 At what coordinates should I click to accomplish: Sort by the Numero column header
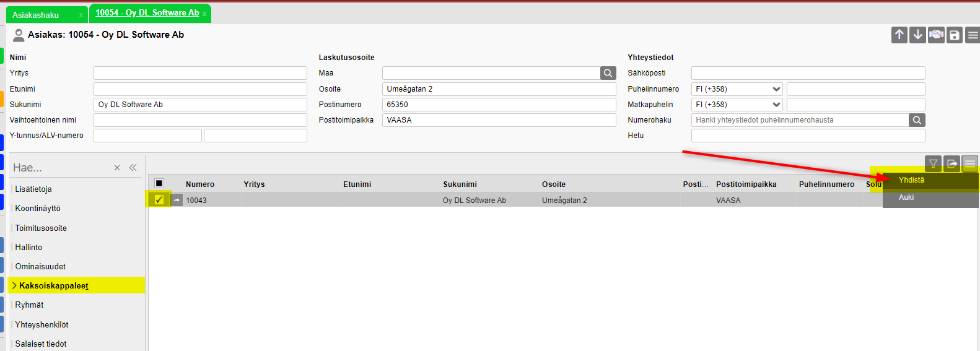click(x=200, y=184)
